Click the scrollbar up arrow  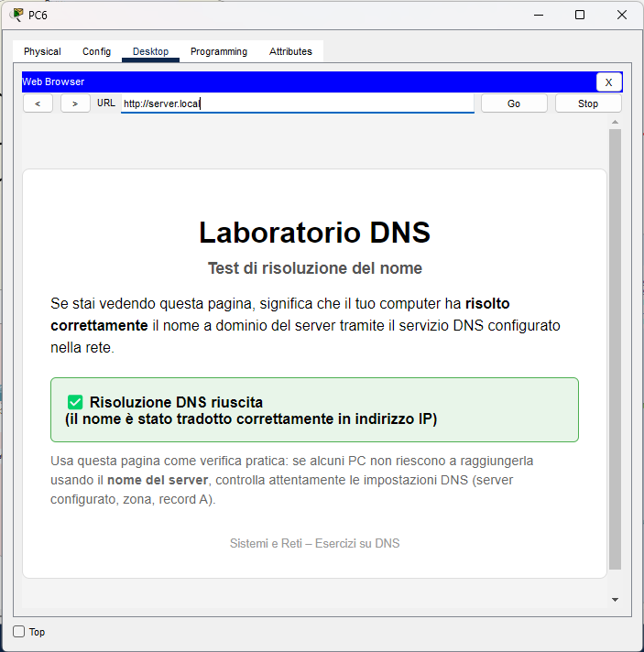[615, 123]
